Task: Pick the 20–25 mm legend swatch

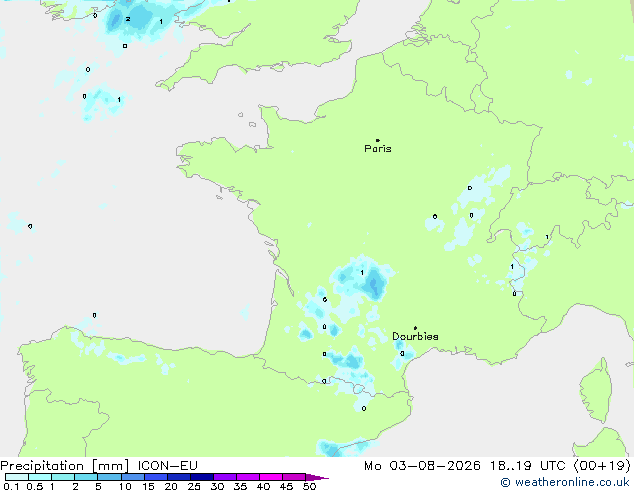Action: [179, 477]
